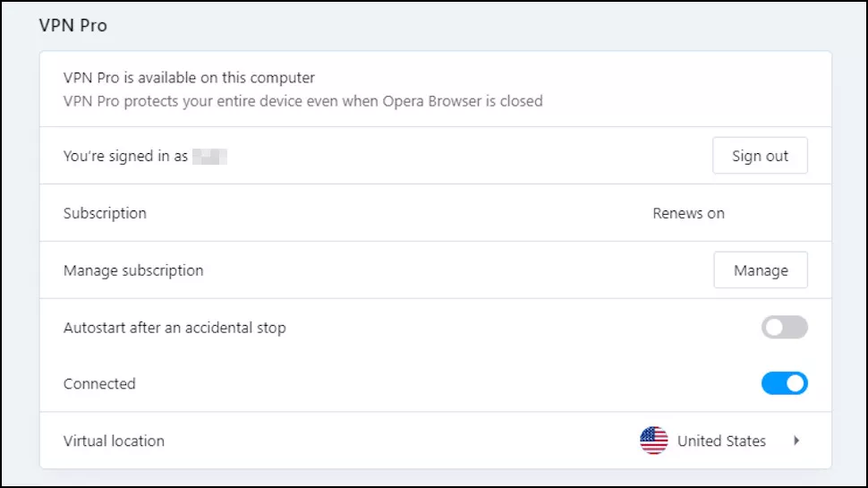Click the United States flag icon
Viewport: 868px width, 488px height.
click(654, 441)
